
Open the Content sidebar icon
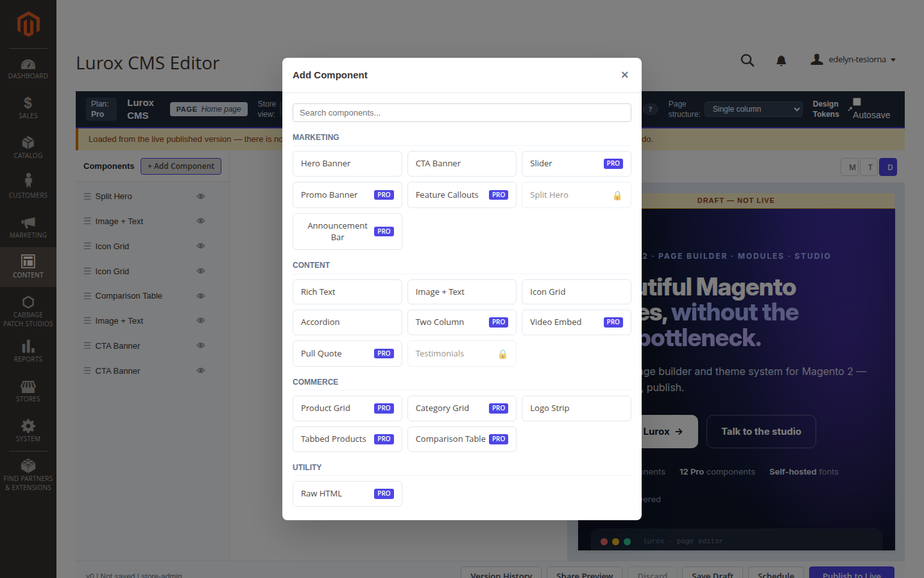28,267
